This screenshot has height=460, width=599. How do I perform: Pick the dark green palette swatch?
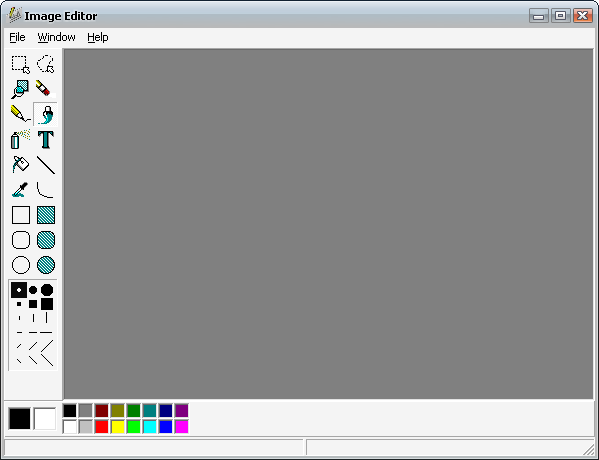[134, 411]
